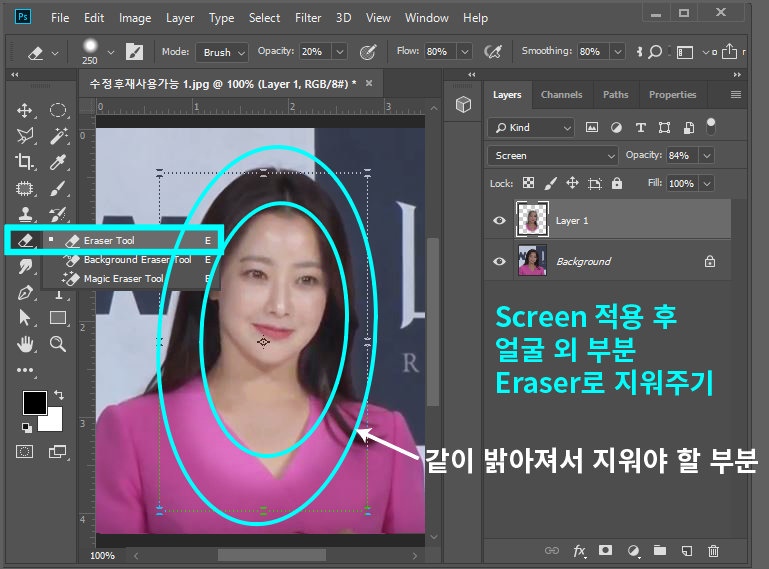Toggle lock image pixels brush icon
Image resolution: width=769 pixels, height=569 pixels.
(x=550, y=183)
